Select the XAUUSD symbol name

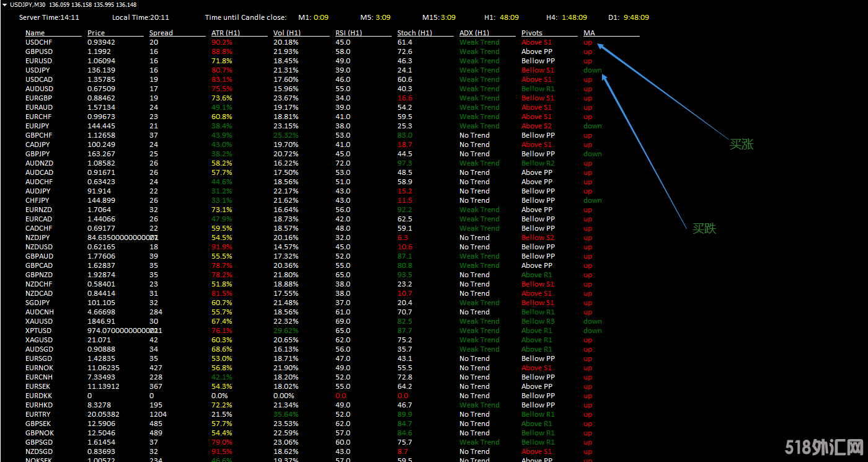tap(39, 321)
